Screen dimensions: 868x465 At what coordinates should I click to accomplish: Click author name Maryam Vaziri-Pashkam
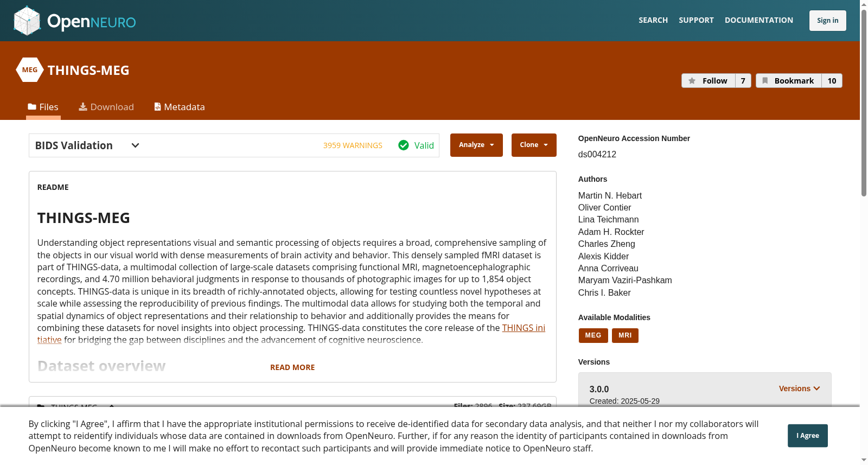tap(625, 281)
